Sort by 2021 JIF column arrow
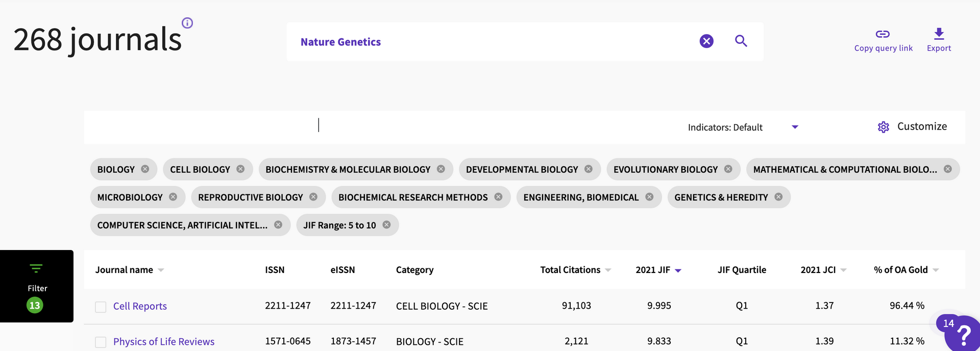 678,271
